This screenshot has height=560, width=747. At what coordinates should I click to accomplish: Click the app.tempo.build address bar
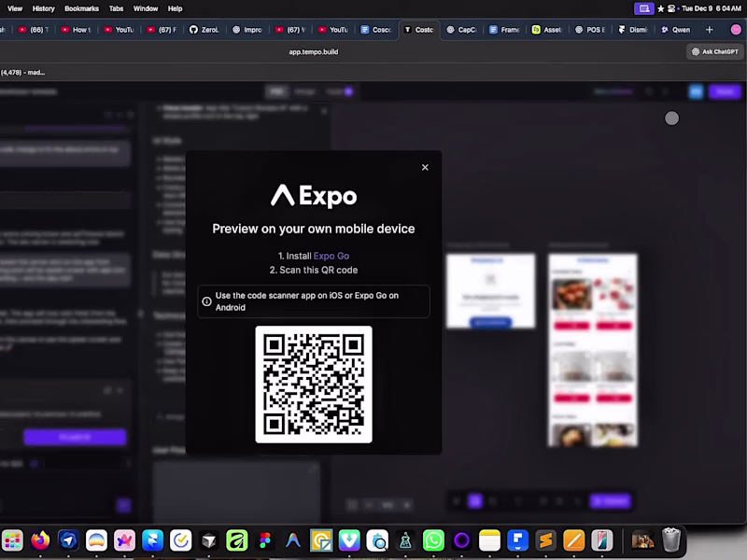[314, 52]
